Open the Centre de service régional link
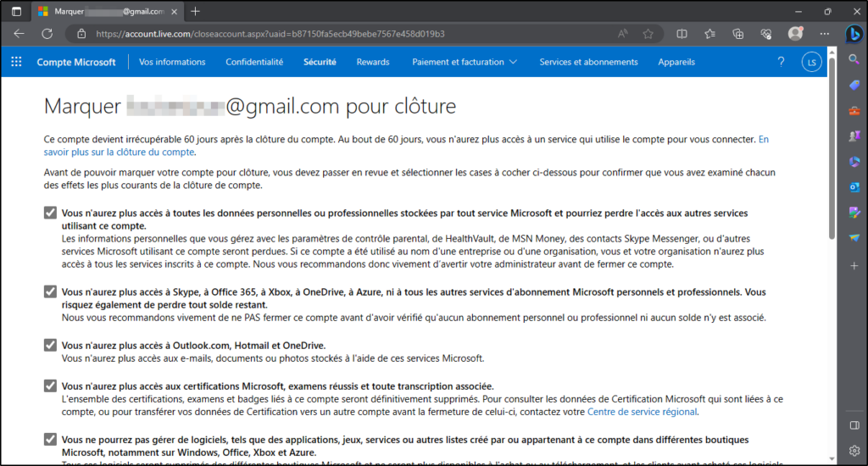This screenshot has width=868, height=466. click(x=642, y=412)
